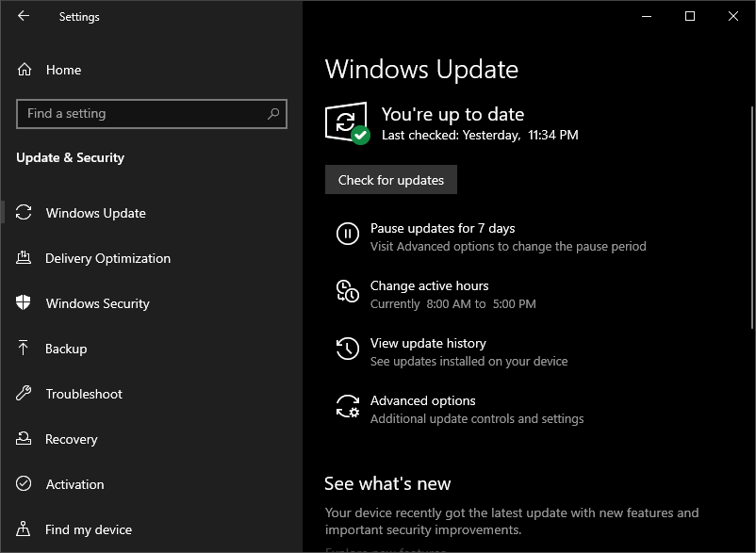756x553 pixels.
Task: Click the 'Windows Update' page title
Action: click(422, 70)
